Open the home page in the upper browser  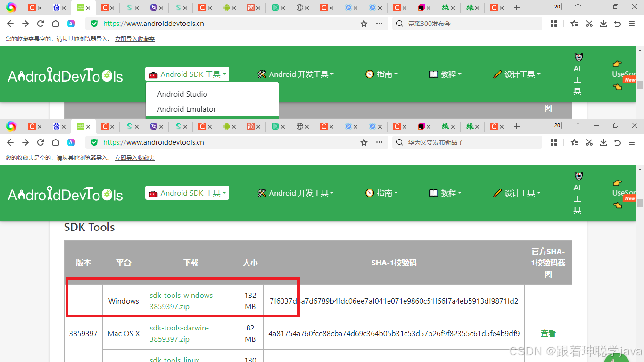[x=56, y=24]
